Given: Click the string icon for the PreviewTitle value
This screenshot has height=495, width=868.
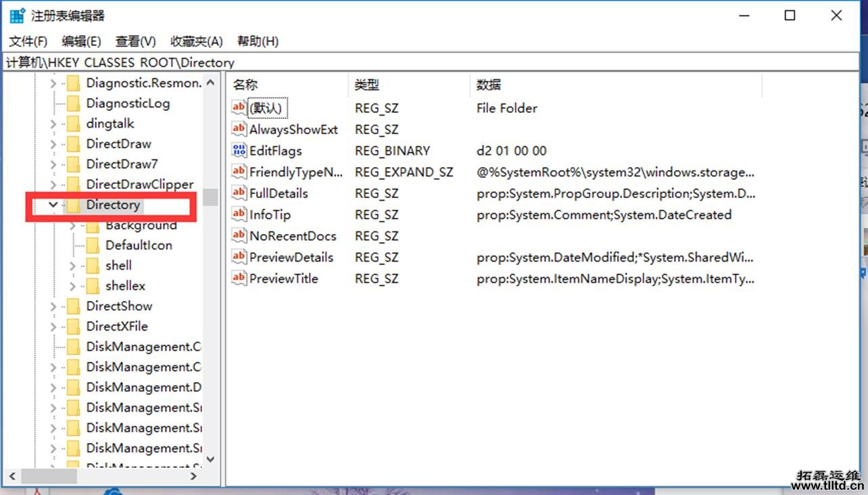Looking at the screenshot, I should (x=239, y=278).
